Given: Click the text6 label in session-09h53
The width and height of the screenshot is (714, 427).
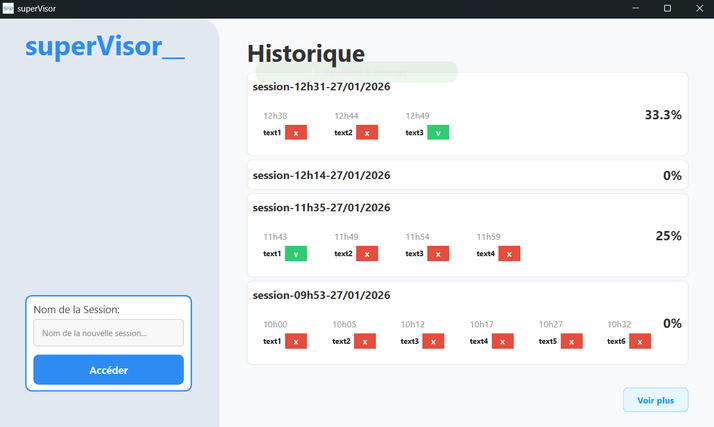Looking at the screenshot, I should coord(616,341).
